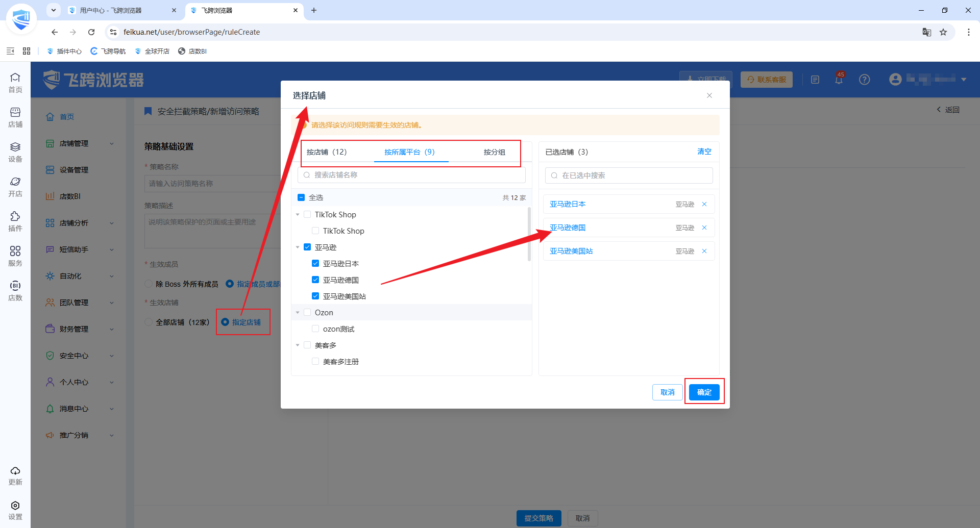Open the 店铺 icon in left rail
This screenshot has height=528, width=980.
pos(15,117)
